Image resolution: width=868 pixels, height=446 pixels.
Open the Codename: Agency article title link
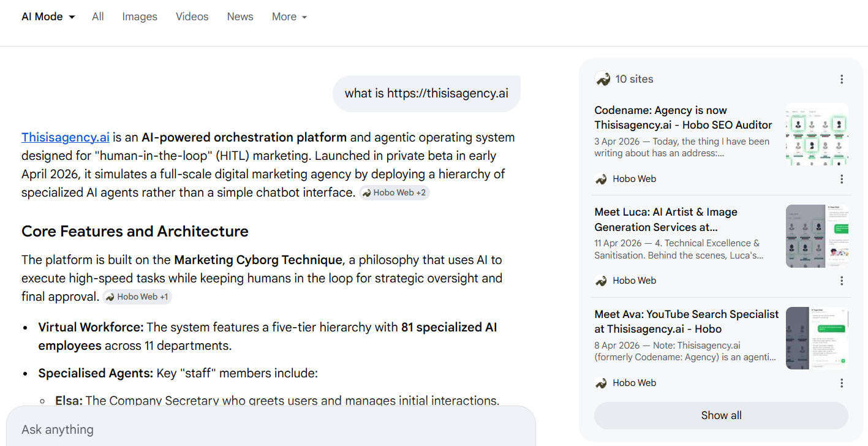click(x=683, y=118)
